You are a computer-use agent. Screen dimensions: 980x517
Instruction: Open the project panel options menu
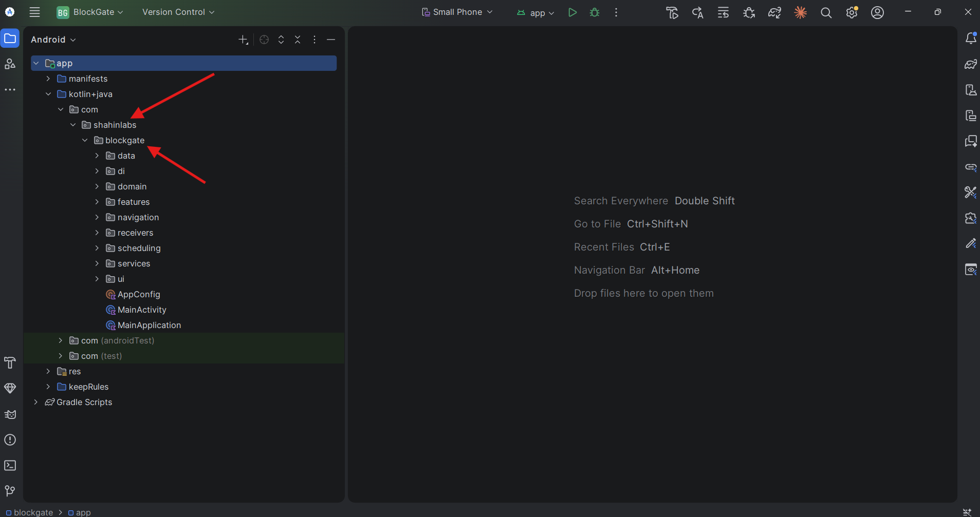pos(315,40)
